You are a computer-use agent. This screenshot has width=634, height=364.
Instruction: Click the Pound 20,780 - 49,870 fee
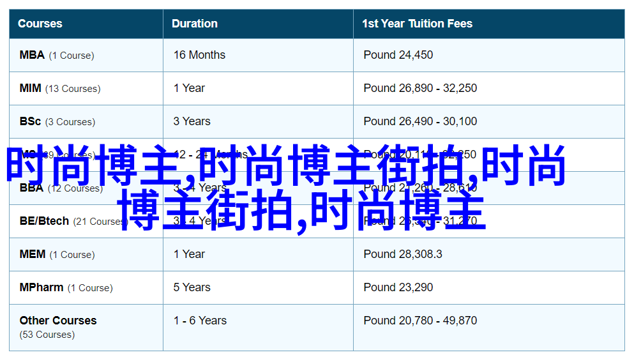click(x=420, y=321)
